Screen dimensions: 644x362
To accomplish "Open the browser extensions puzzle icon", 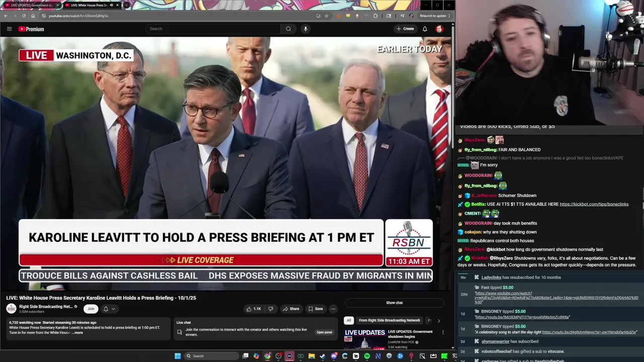I will 375,16.
